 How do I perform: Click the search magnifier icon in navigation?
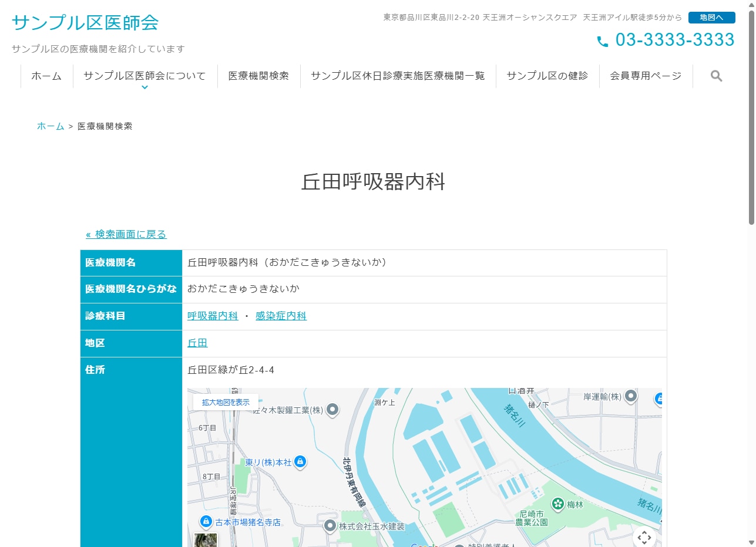716,76
